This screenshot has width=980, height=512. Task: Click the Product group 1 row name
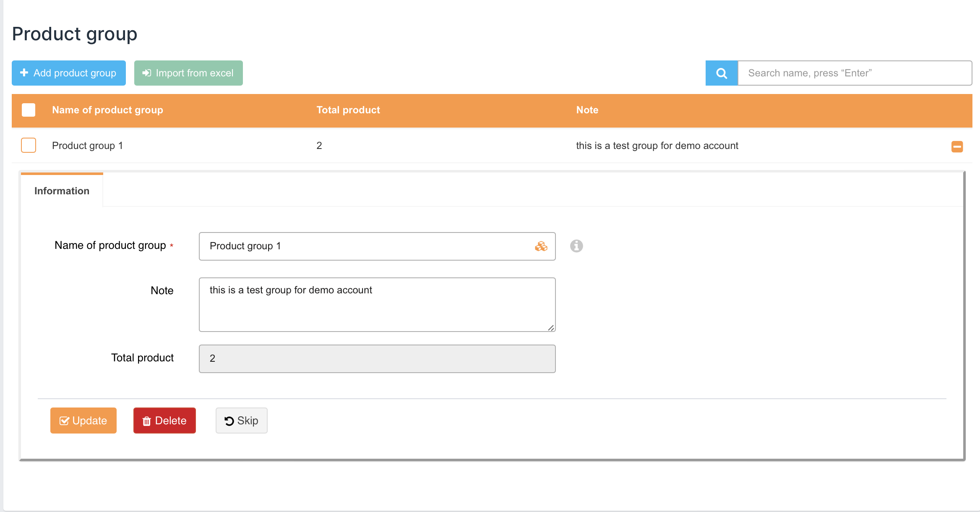(87, 146)
